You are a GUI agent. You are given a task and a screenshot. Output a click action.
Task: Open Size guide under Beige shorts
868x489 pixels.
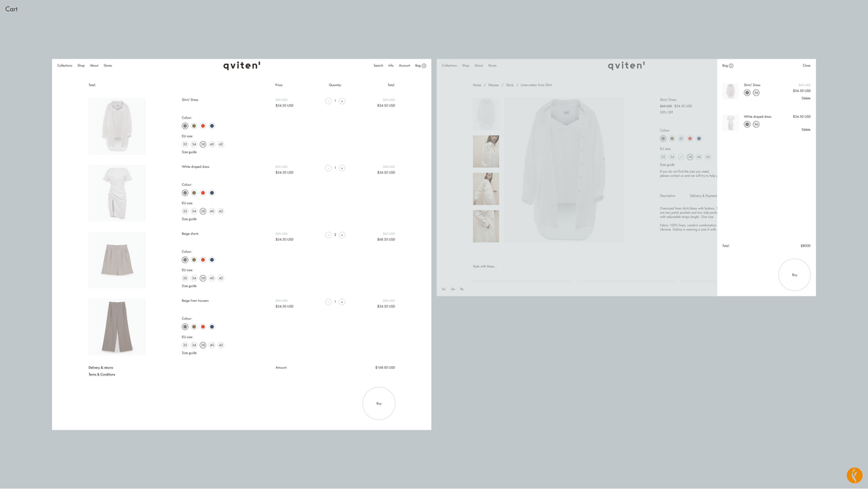pyautogui.click(x=189, y=286)
